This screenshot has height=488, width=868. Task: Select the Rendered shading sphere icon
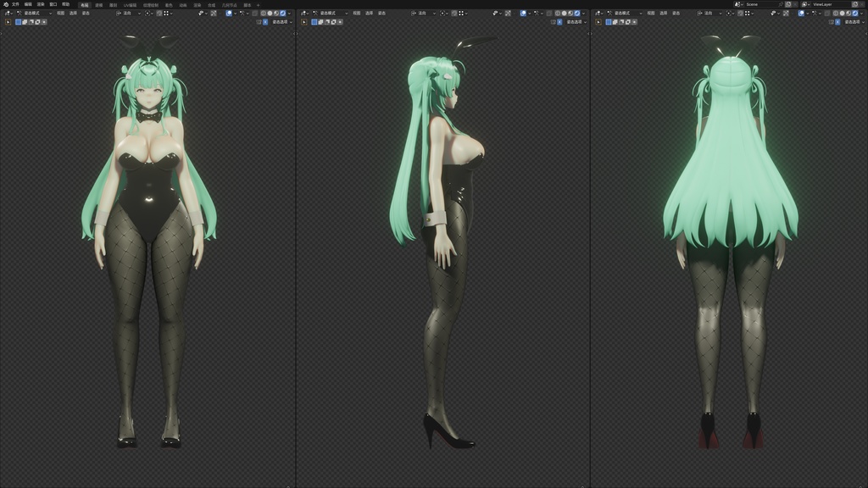click(x=283, y=14)
